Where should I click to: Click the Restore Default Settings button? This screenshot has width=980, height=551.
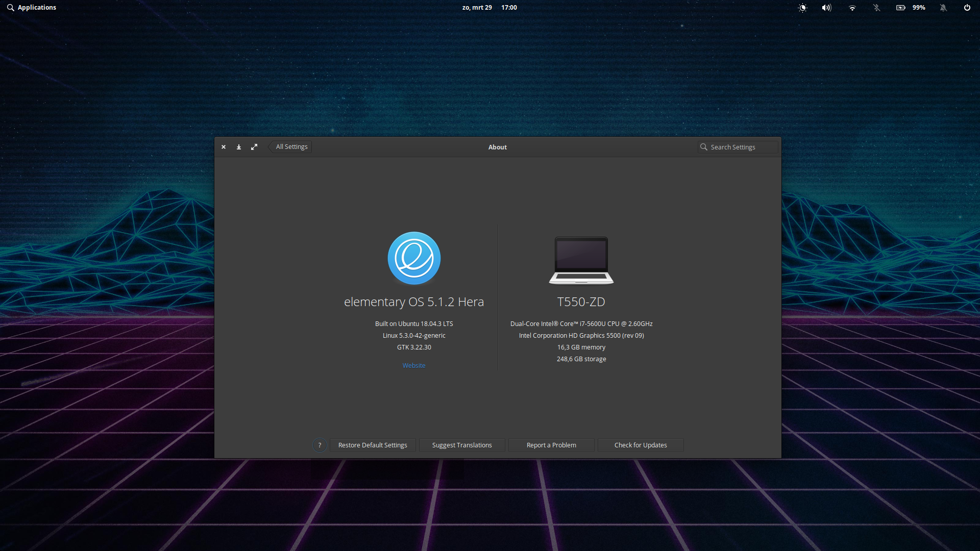(373, 445)
